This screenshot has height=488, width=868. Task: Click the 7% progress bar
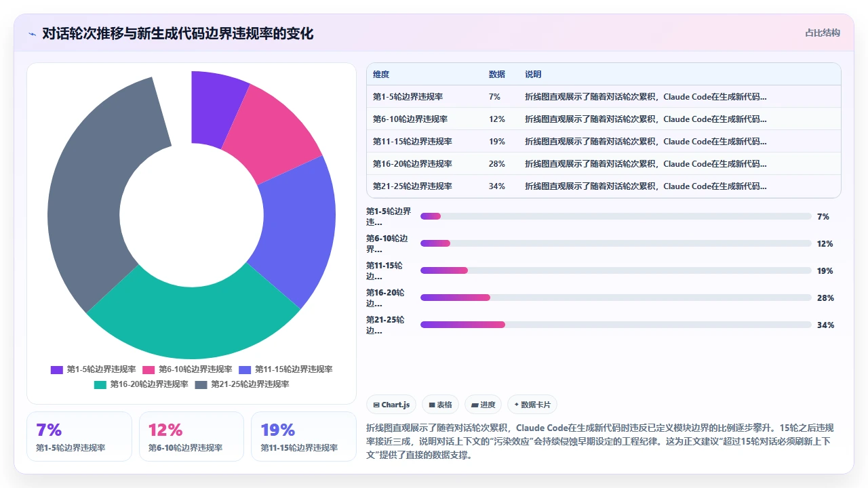tap(616, 216)
